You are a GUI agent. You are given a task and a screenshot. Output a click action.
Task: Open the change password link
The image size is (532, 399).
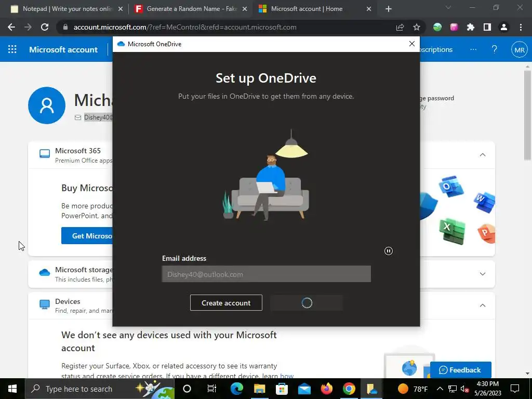[x=437, y=98]
